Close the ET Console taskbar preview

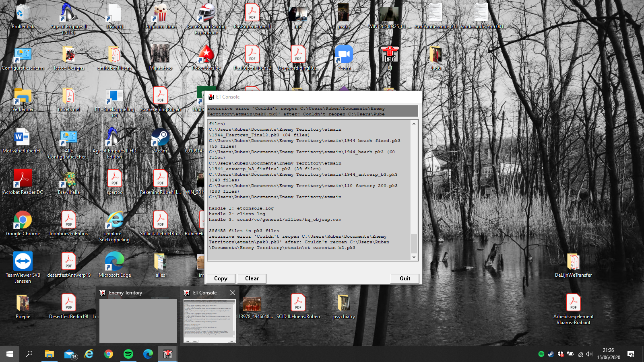[x=233, y=293]
